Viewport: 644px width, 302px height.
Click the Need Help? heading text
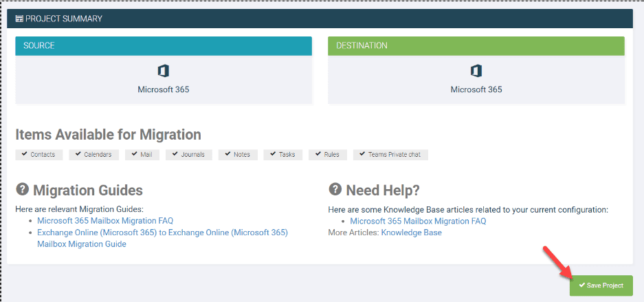coord(383,191)
